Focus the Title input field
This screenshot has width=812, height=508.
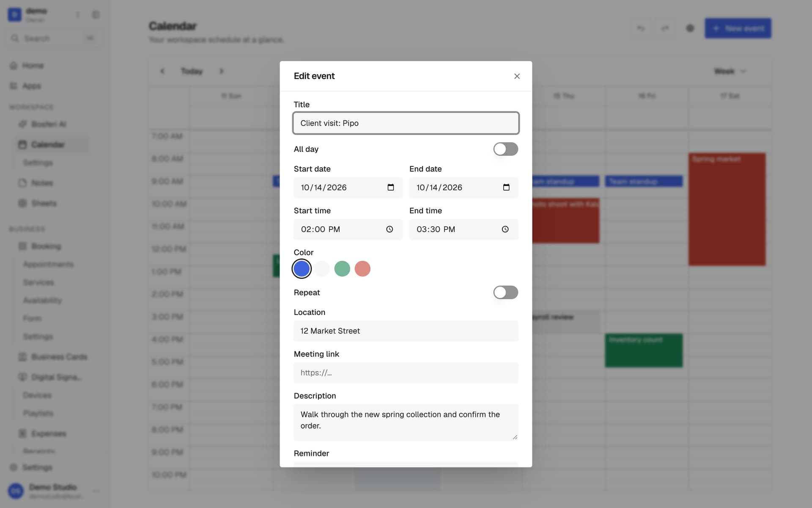pos(406,123)
